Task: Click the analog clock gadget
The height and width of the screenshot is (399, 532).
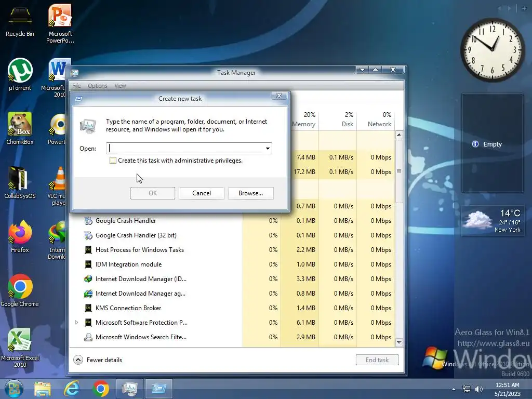Action: coord(492,50)
